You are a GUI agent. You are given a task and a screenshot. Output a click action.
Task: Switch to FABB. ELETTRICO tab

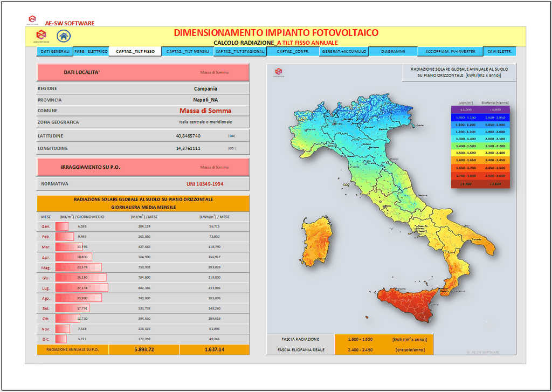click(x=91, y=52)
